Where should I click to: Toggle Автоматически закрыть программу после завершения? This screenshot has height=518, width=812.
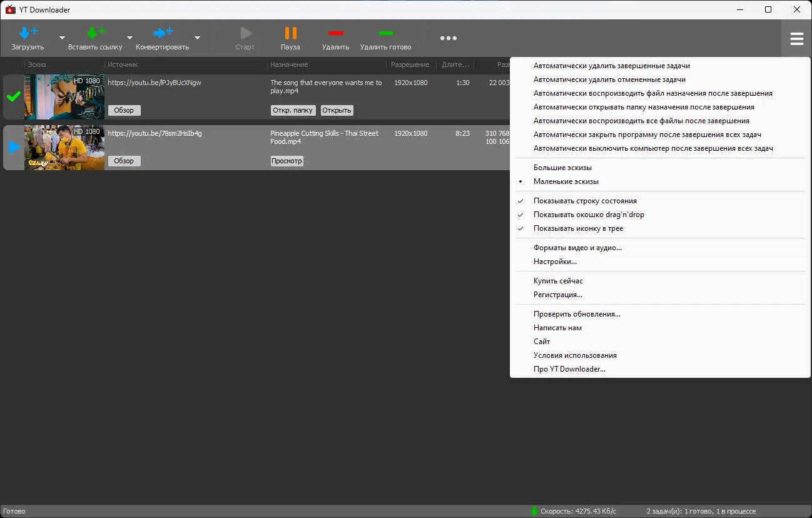[660, 135]
